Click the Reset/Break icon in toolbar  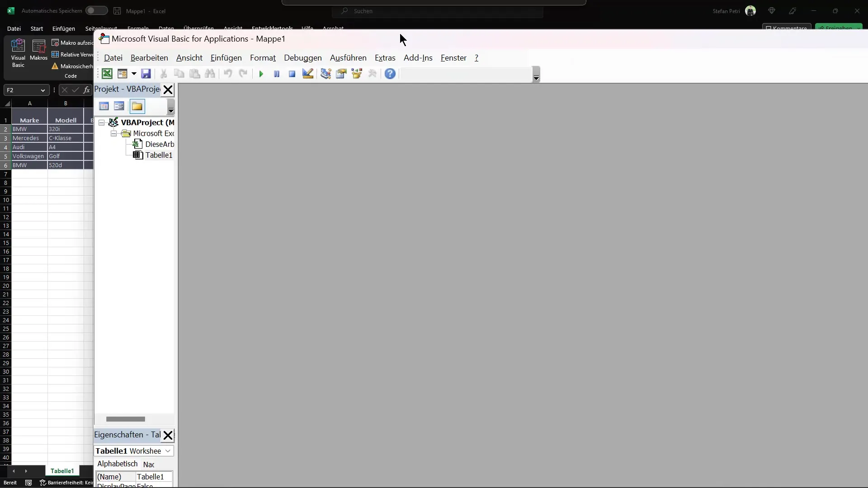(x=292, y=73)
